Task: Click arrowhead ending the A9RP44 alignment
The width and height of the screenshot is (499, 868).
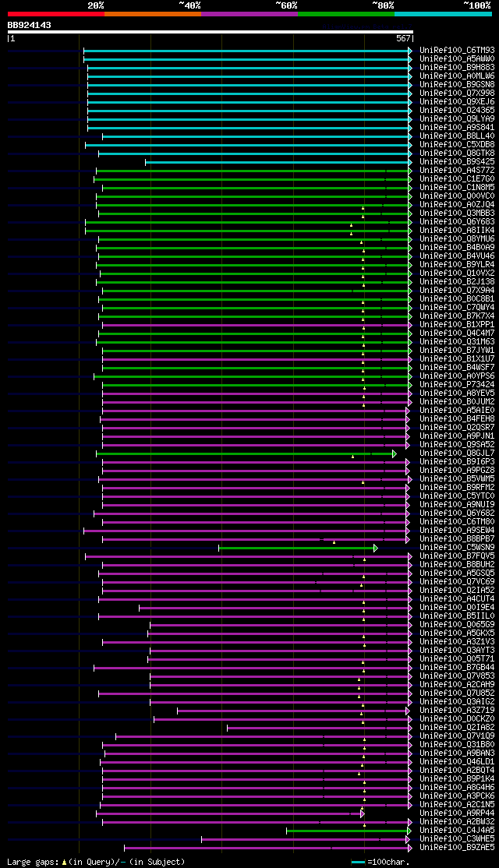Action: (x=363, y=813)
